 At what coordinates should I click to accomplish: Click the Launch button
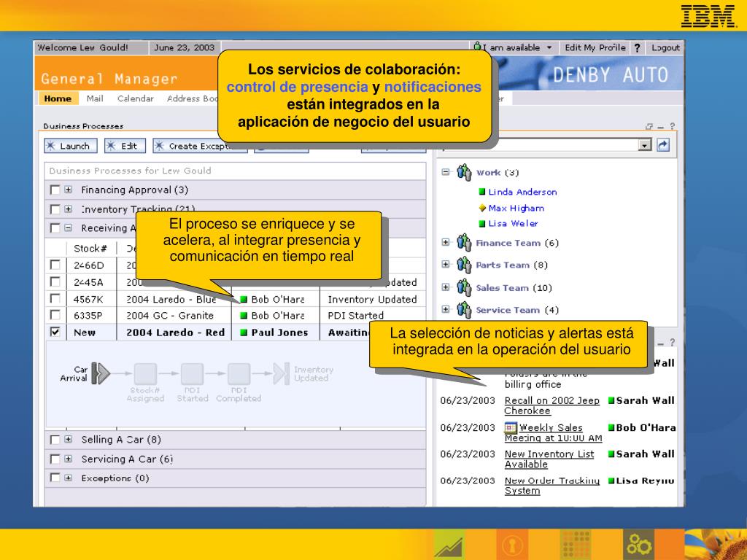pos(71,146)
